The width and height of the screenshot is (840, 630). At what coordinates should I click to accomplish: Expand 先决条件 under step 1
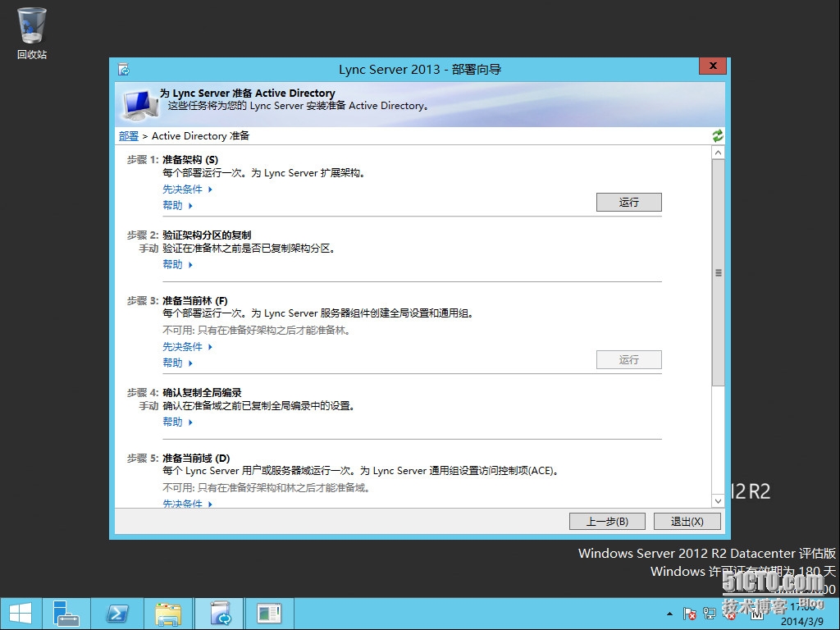(x=188, y=189)
